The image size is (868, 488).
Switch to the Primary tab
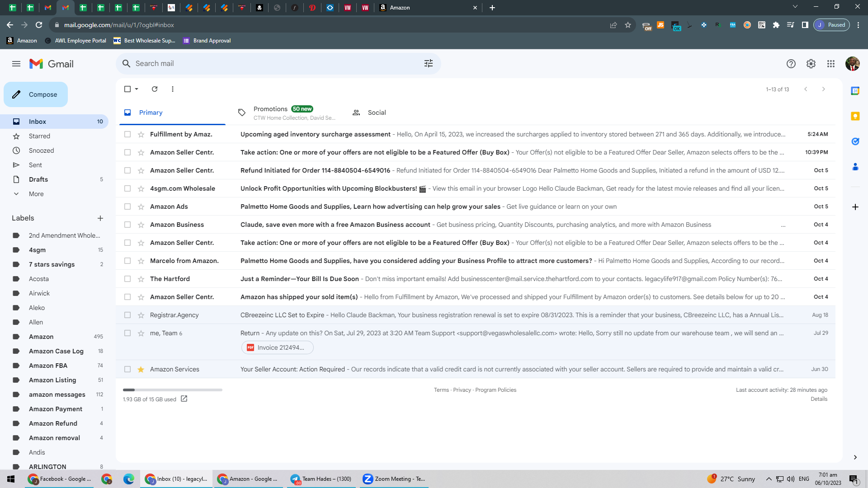tap(172, 113)
